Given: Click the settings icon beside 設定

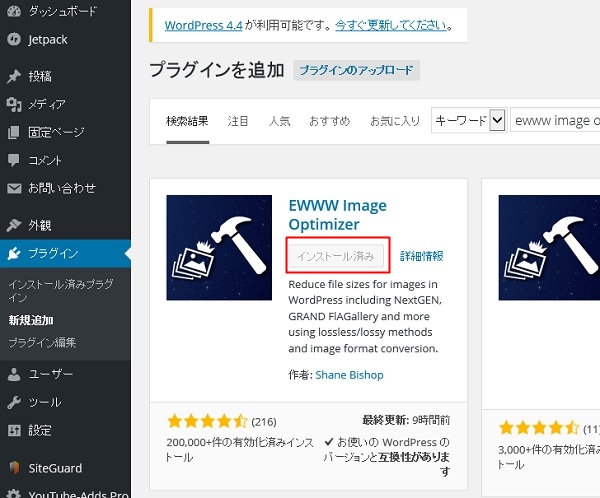Looking at the screenshot, I should (x=14, y=430).
